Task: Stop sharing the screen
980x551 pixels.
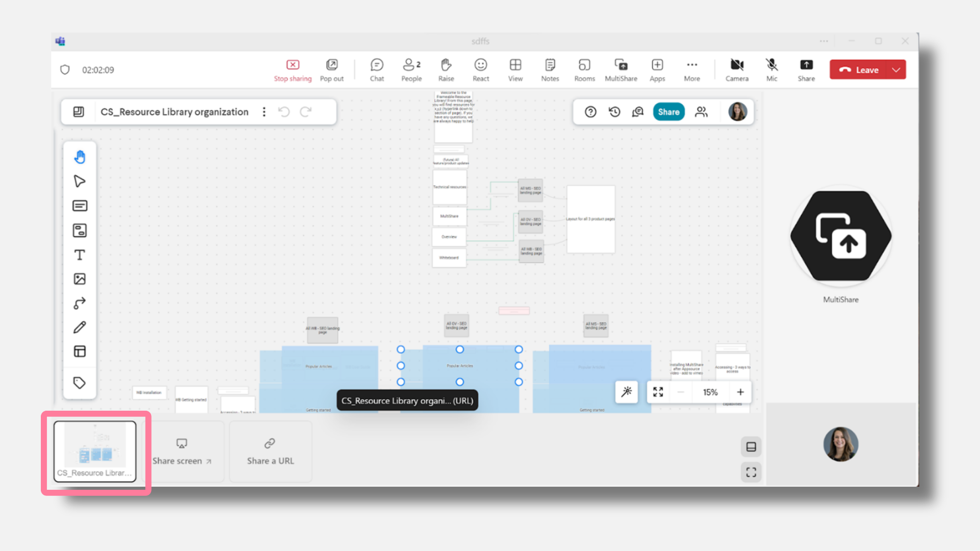Action: (x=292, y=70)
